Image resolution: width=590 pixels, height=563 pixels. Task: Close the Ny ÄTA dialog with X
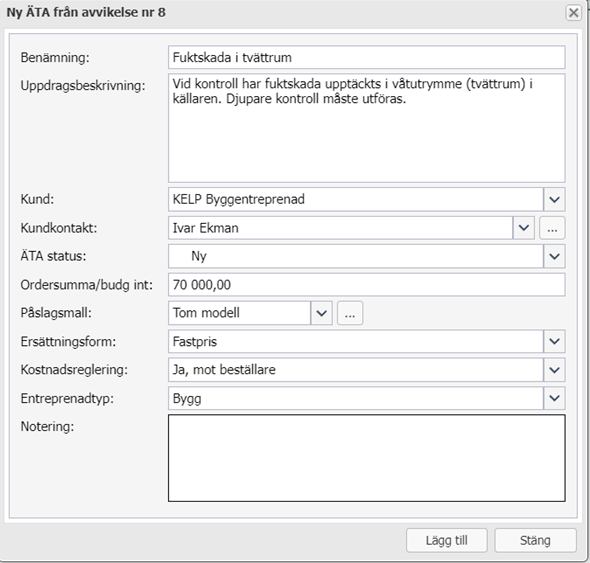pos(573,13)
